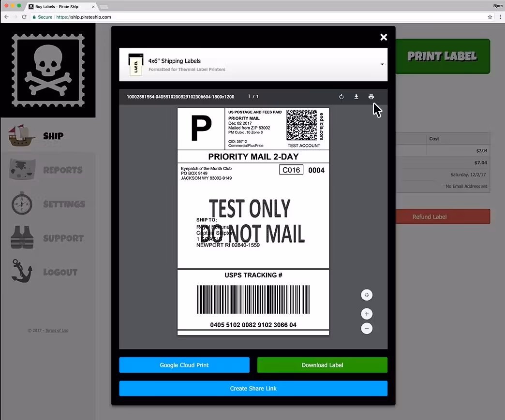The image size is (505, 420).
Task: Click the skull and crossbones stamp logo
Action: [x=48, y=70]
